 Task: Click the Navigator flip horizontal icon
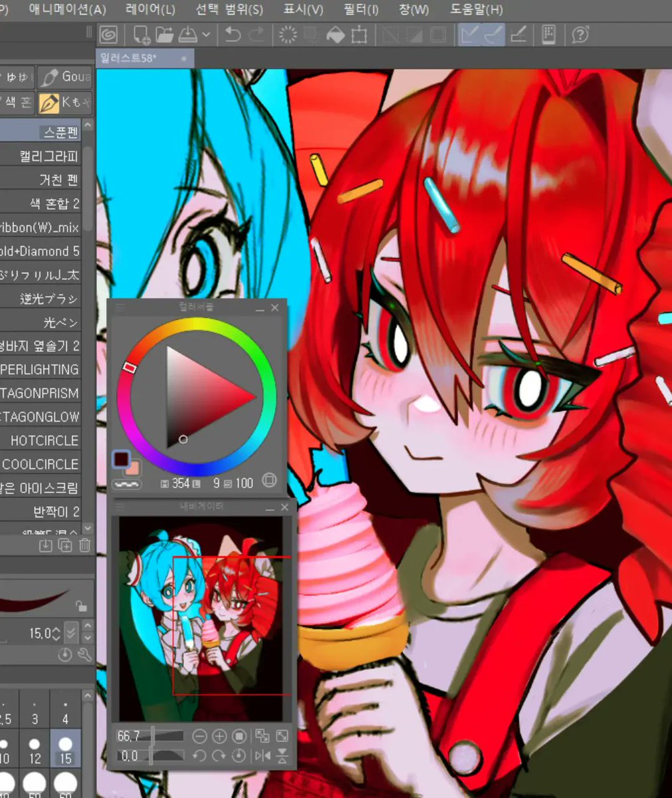pos(263,756)
